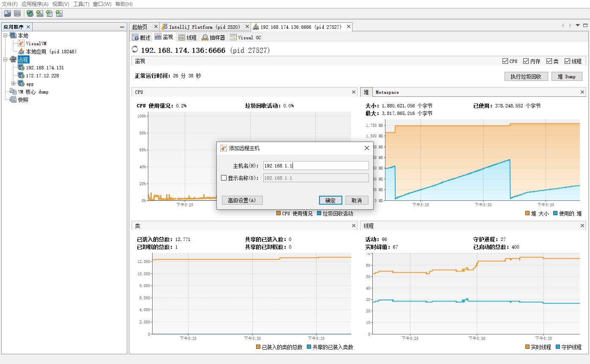Toggle the 线程 checkbox in 监视 header
This screenshot has width=590, height=364.
(567, 61)
